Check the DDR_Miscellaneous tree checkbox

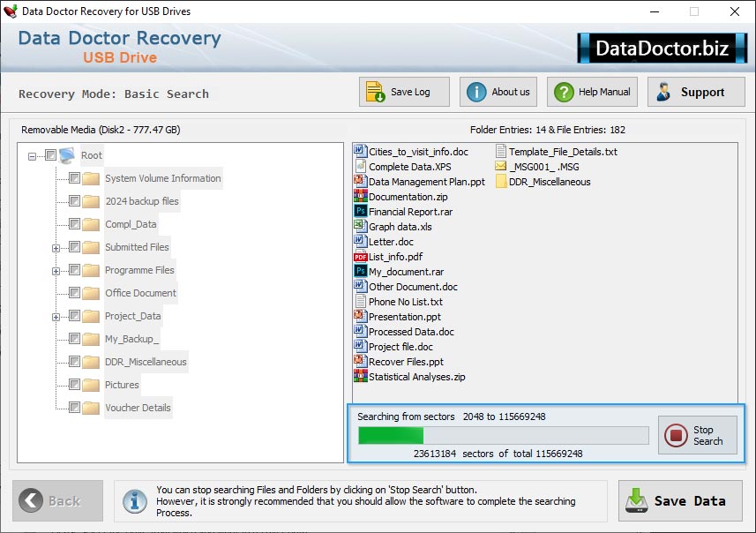(x=74, y=361)
